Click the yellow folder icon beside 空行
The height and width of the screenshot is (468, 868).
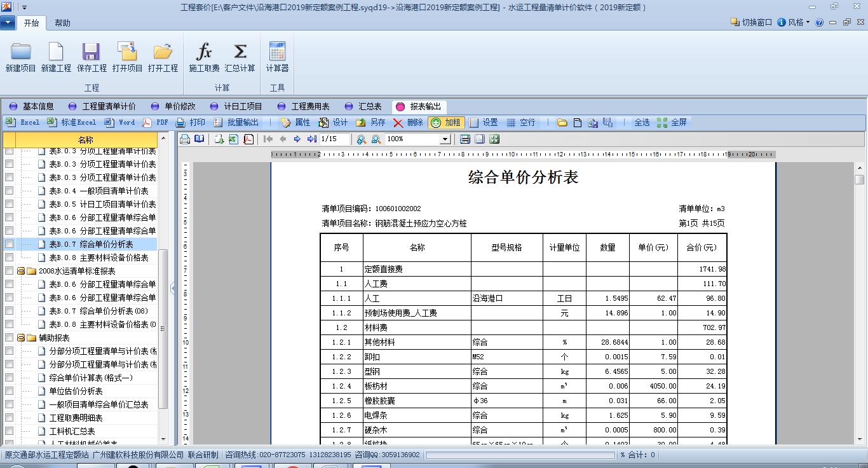point(562,122)
